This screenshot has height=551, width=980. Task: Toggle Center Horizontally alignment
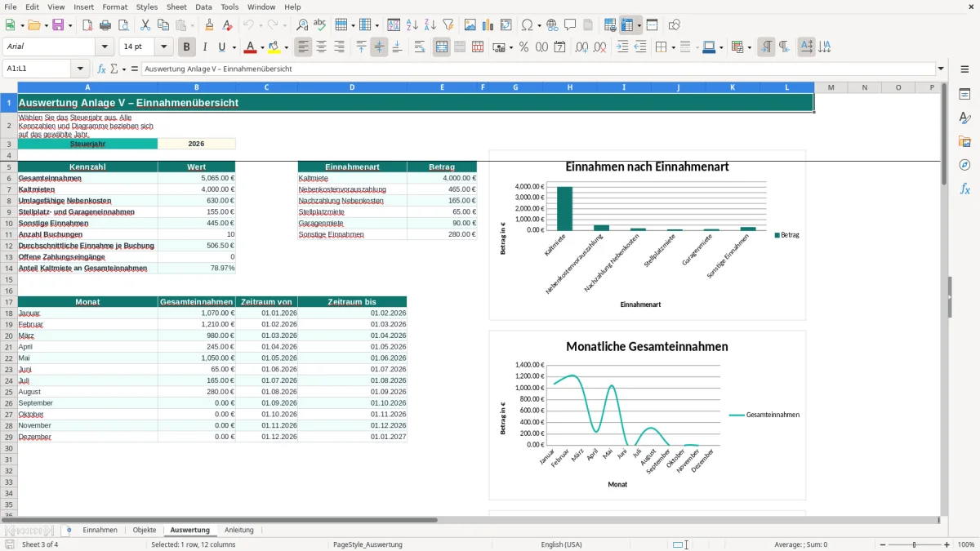(x=322, y=47)
